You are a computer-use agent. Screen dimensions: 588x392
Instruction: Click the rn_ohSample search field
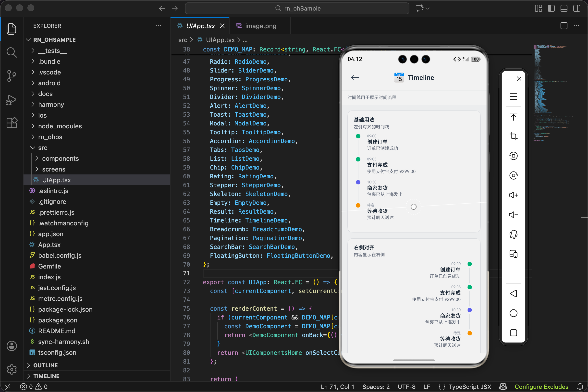coord(297,9)
